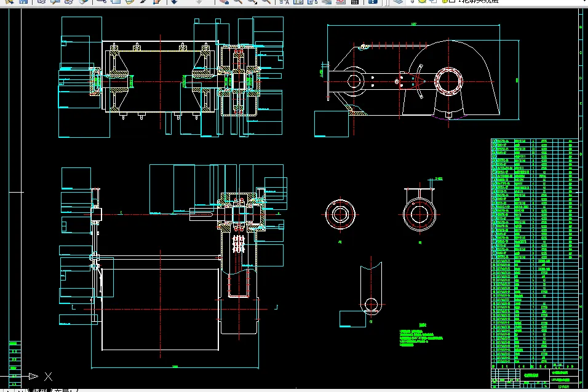Click the Undo arrow icon
Screen dimensions: 588x392
174,1
